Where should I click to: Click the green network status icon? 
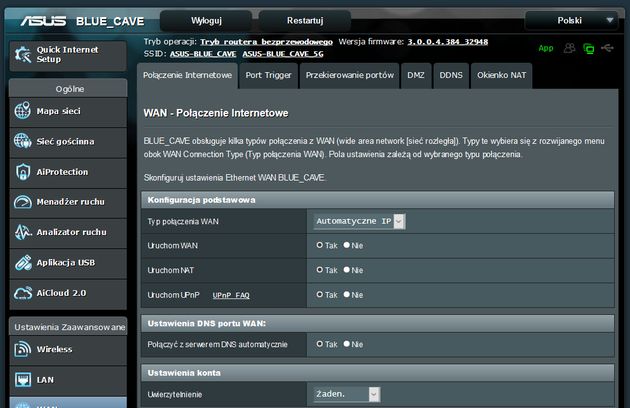click(589, 49)
